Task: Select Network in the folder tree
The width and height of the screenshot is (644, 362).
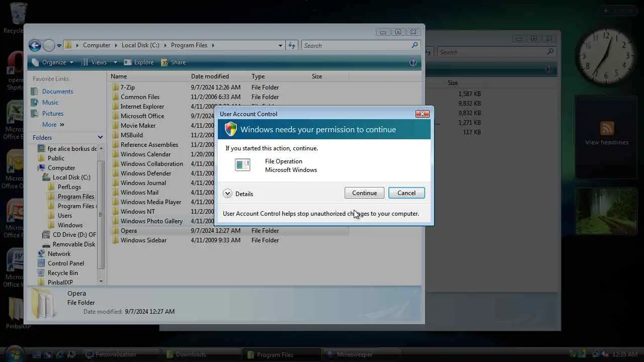Action: 59,254
